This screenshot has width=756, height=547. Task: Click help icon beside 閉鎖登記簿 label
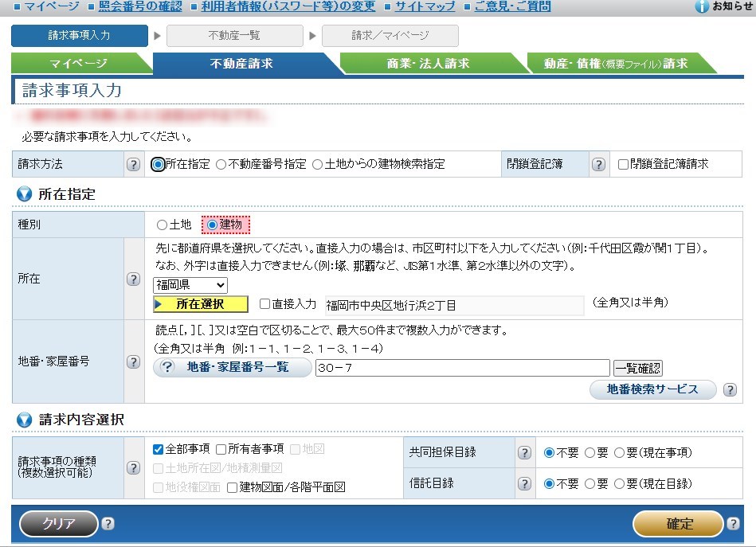point(599,165)
